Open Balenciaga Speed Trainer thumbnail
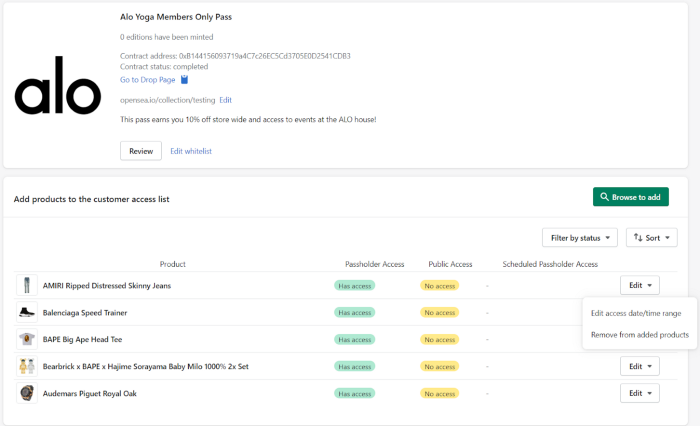The image size is (700, 426). pyautogui.click(x=27, y=313)
